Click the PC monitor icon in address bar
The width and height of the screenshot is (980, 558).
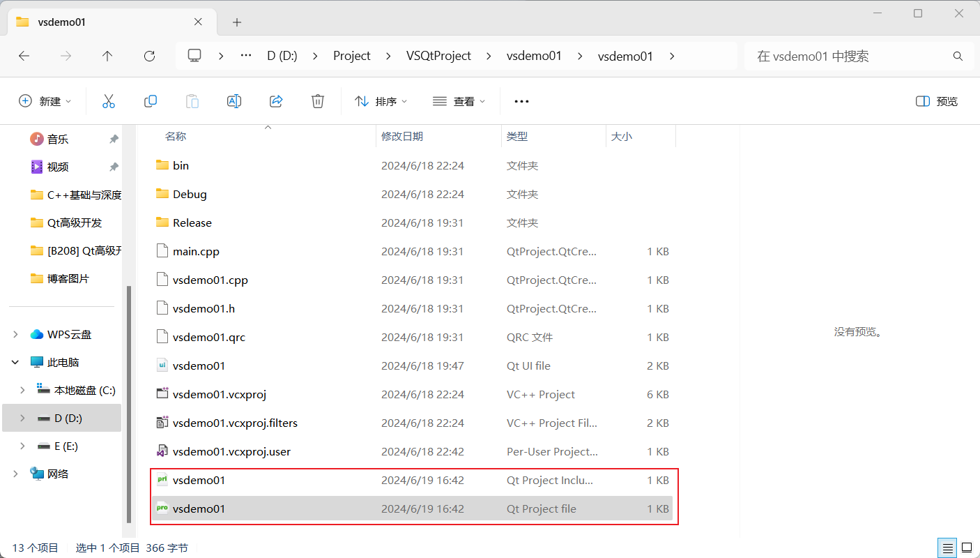point(194,56)
